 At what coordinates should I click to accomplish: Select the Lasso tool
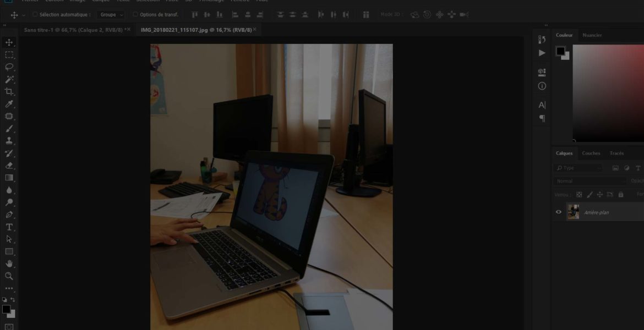click(x=9, y=67)
